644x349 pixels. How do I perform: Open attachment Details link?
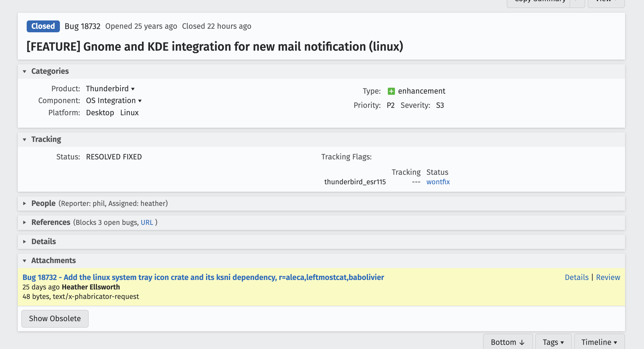click(x=577, y=277)
